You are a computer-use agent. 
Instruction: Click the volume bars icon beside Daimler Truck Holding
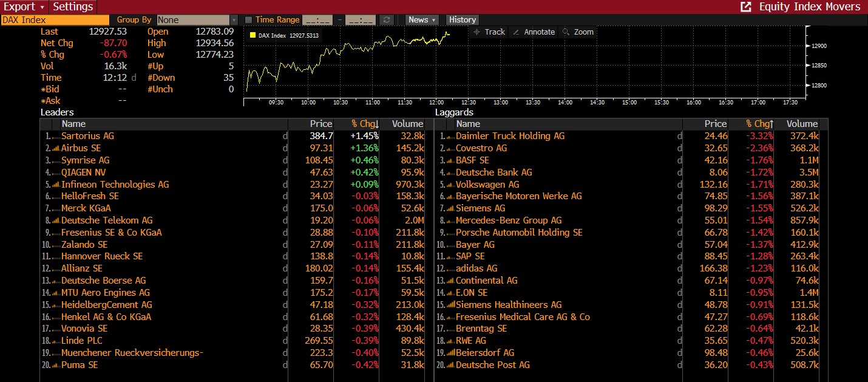point(450,137)
